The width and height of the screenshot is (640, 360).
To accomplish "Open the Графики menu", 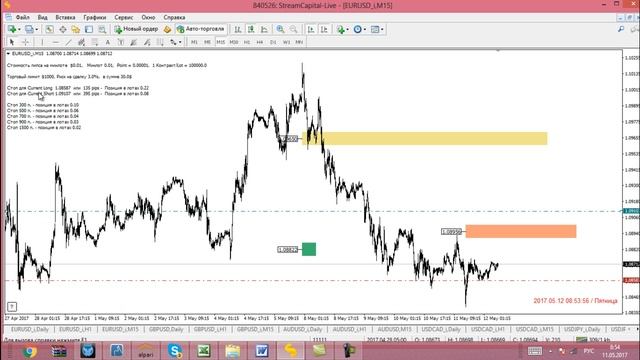I will pos(95,18).
